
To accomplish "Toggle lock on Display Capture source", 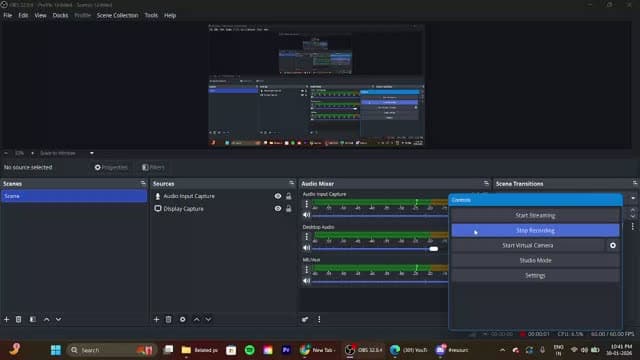I will click(x=289, y=209).
